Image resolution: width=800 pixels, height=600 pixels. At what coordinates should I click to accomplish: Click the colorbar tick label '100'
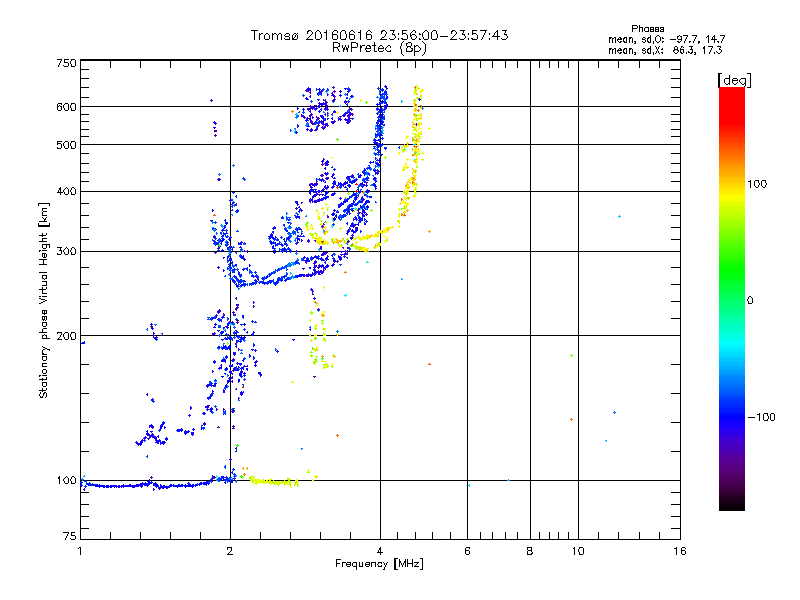coord(757,184)
